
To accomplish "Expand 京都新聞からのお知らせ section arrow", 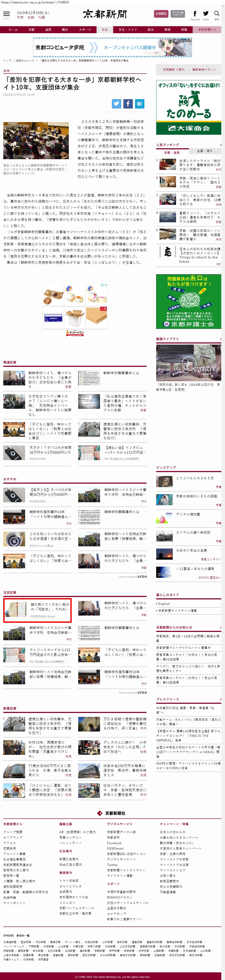I will pos(220,627).
